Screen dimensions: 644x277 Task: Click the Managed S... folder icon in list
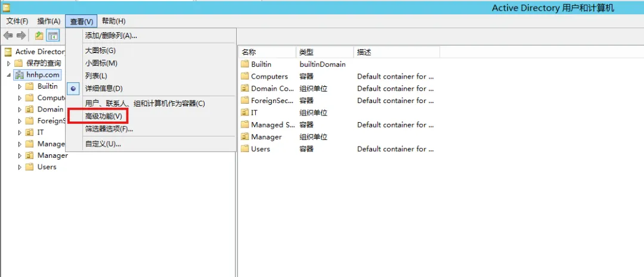(x=245, y=125)
